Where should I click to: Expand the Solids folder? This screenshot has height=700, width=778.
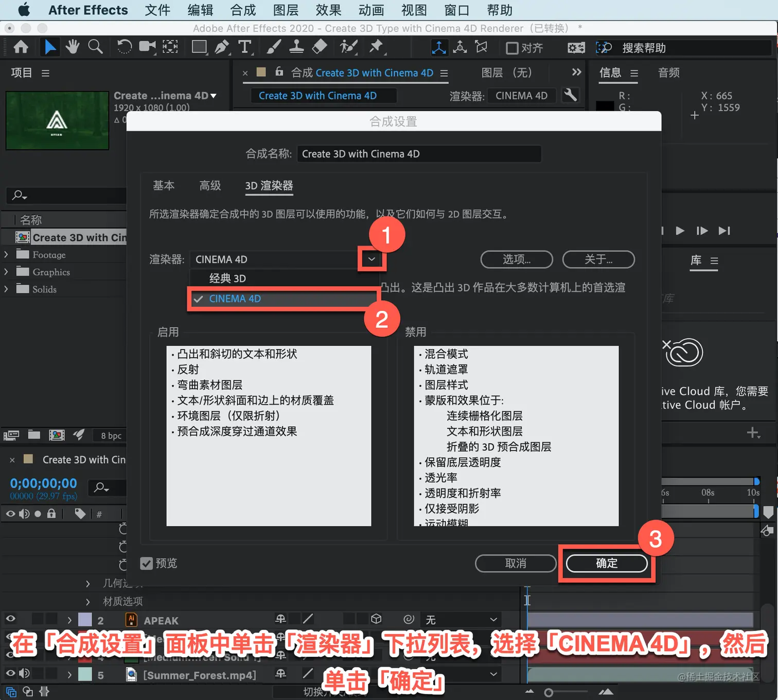coord(6,289)
